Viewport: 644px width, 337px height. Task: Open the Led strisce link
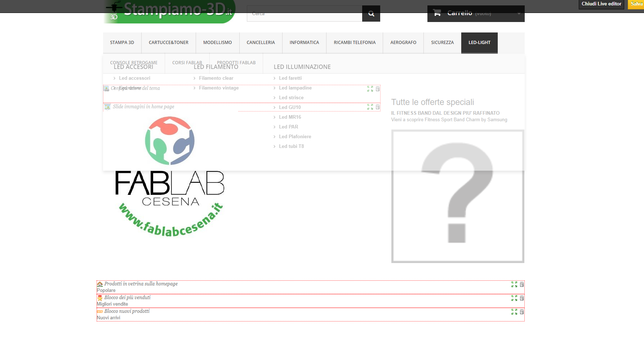point(291,98)
